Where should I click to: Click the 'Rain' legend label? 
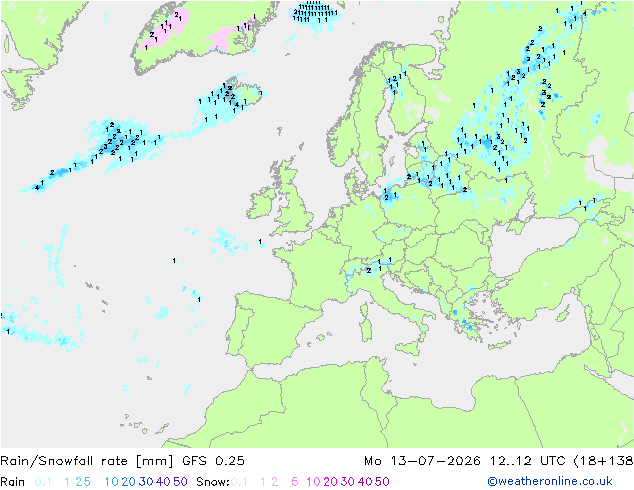(x=13, y=482)
